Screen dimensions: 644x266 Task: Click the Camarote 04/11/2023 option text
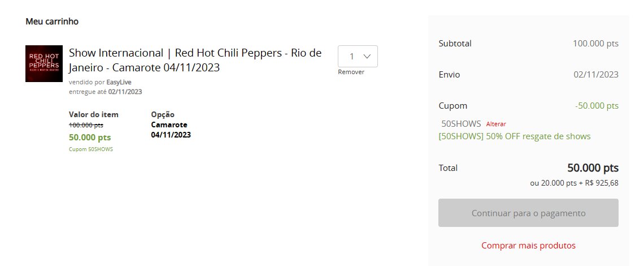coord(171,130)
